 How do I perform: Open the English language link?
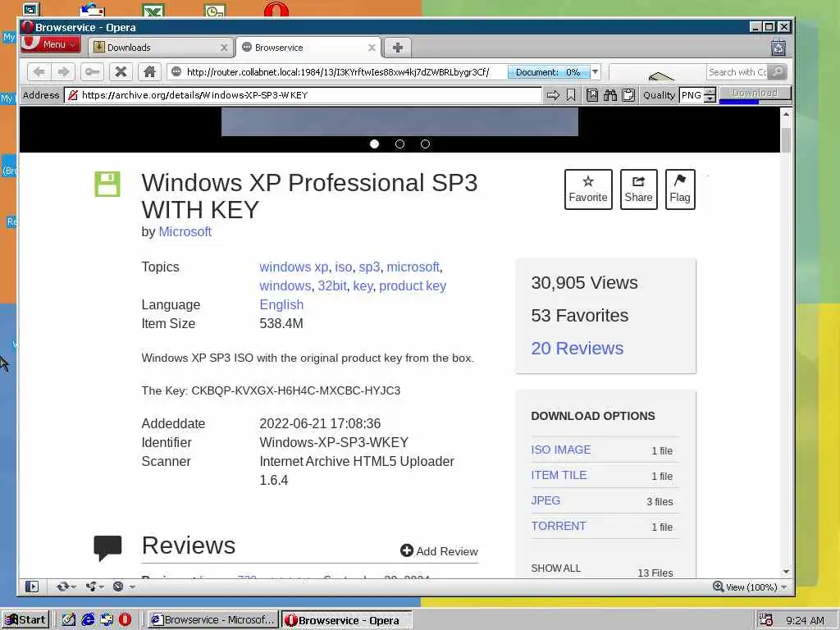(x=281, y=304)
